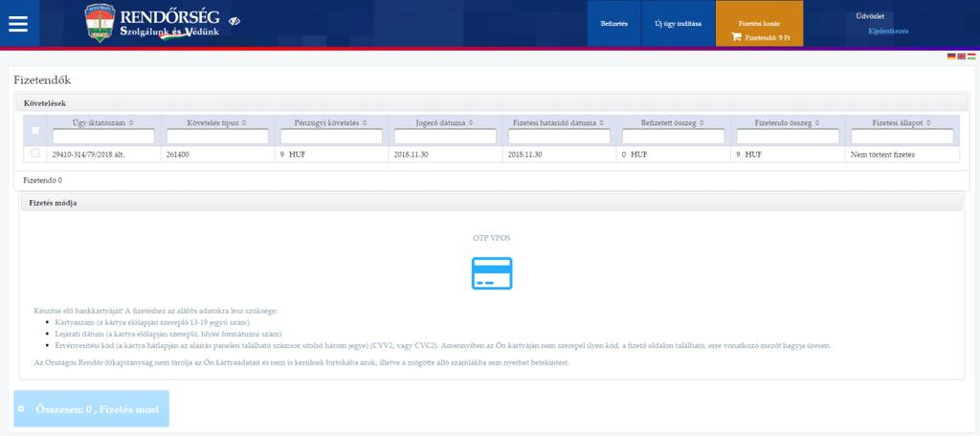Focus the Követelés típus filter field
The height and width of the screenshot is (436, 980).
(217, 136)
